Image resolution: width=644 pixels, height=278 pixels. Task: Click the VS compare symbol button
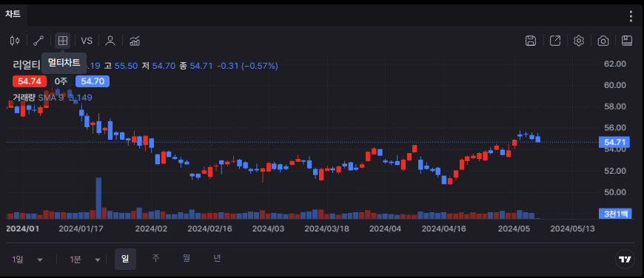87,41
